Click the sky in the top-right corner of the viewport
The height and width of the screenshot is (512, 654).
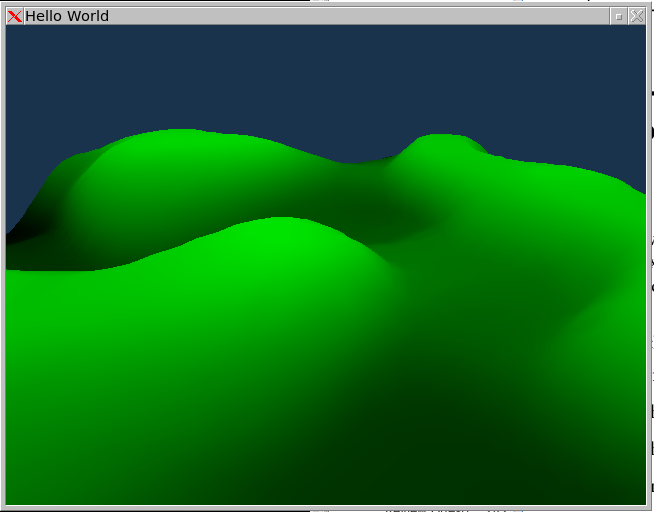click(620, 45)
